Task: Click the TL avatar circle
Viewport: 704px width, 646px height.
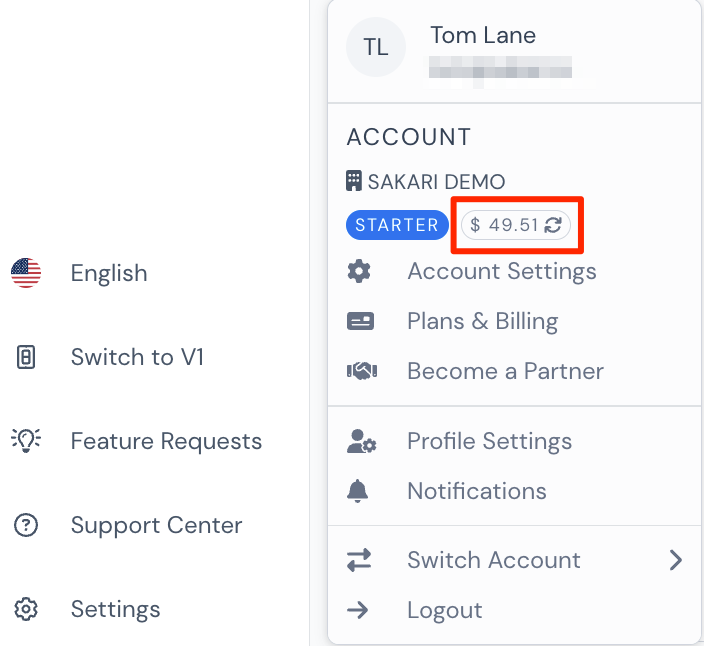Action: click(376, 47)
